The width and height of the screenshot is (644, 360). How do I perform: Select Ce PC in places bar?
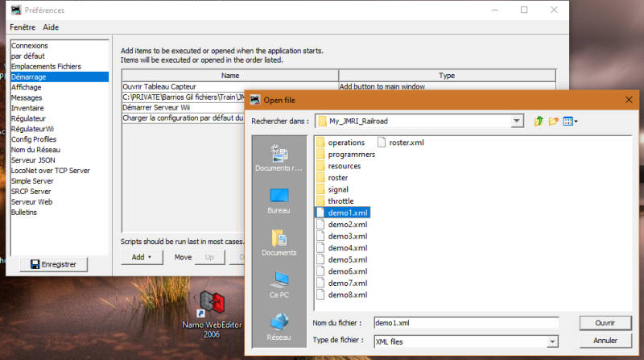pyautogui.click(x=279, y=285)
